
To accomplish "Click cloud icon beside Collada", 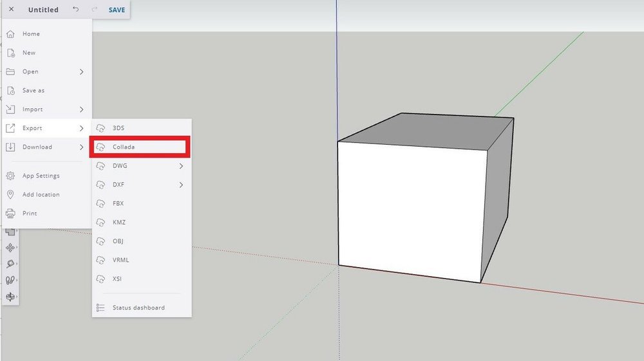I will 100,147.
